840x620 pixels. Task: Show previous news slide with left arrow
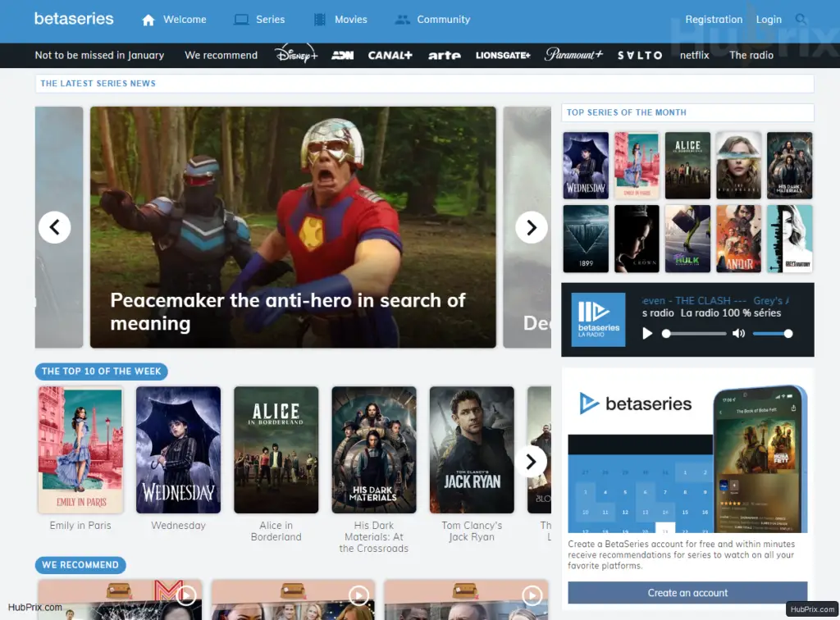pos(55,227)
